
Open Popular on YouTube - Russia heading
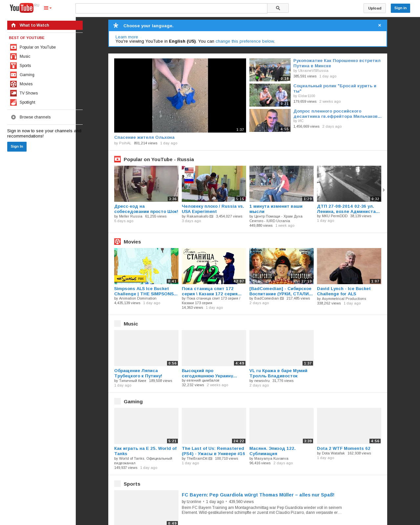tap(159, 159)
